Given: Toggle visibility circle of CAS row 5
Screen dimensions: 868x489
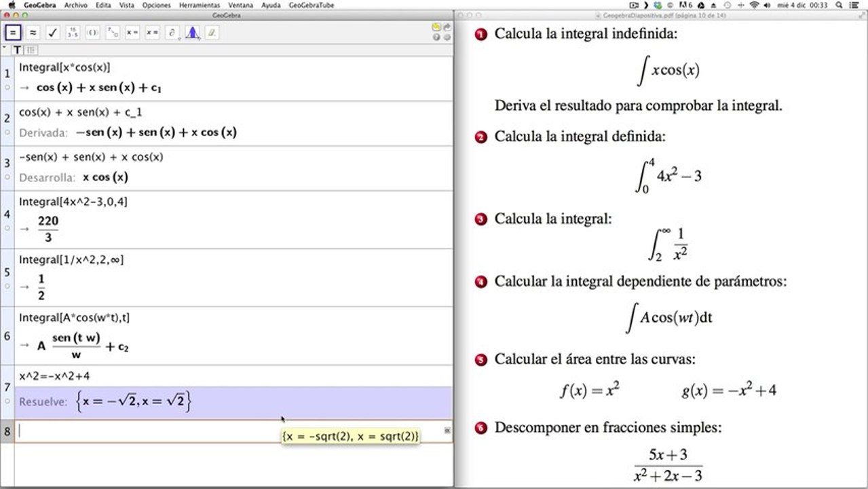Looking at the screenshot, I should click(x=7, y=287).
